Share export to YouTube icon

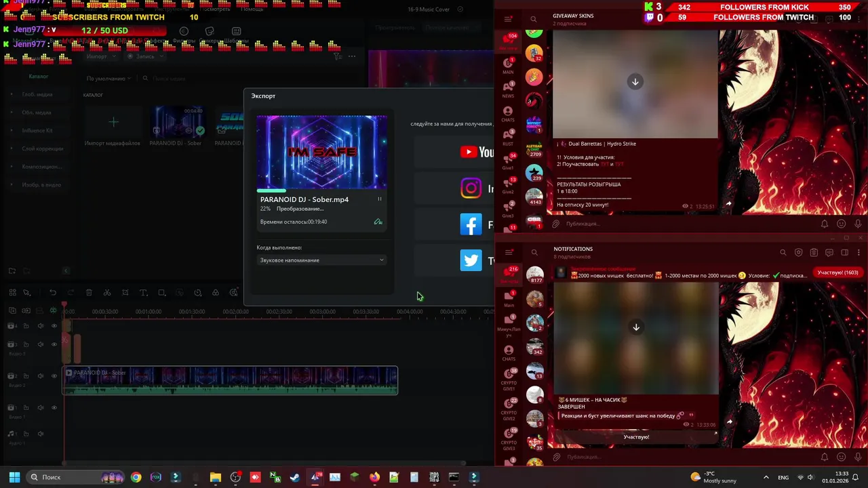pyautogui.click(x=469, y=152)
